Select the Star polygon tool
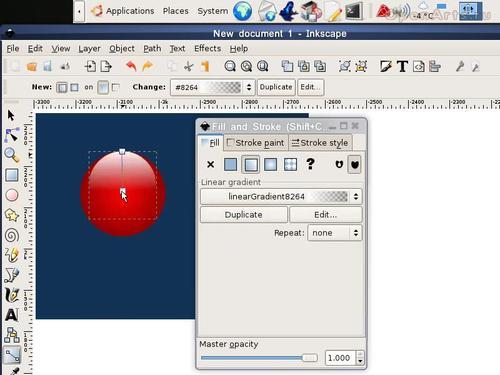 pos(12,215)
